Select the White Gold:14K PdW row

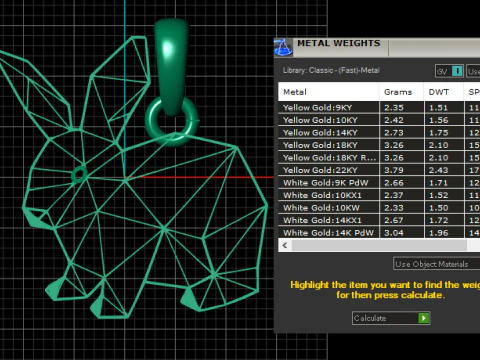pos(379,232)
